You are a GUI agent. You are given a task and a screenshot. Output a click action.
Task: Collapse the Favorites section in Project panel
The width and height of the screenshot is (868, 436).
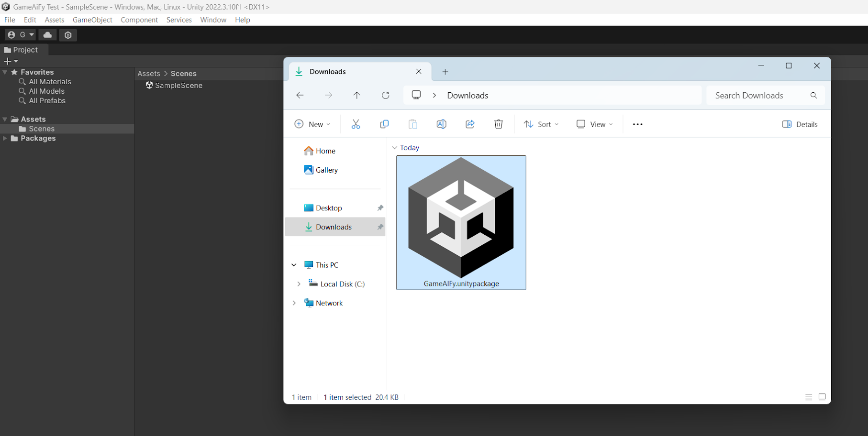[x=5, y=72]
